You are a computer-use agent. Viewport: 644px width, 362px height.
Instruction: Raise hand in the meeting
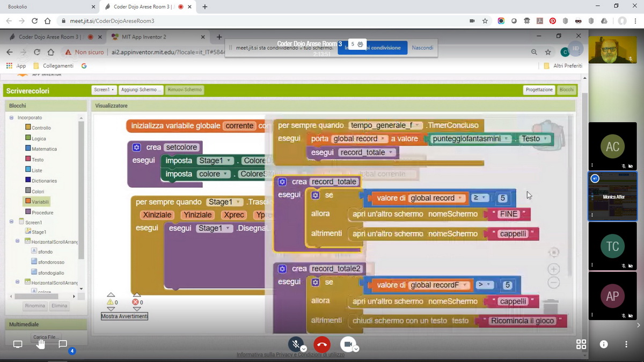coord(40,344)
